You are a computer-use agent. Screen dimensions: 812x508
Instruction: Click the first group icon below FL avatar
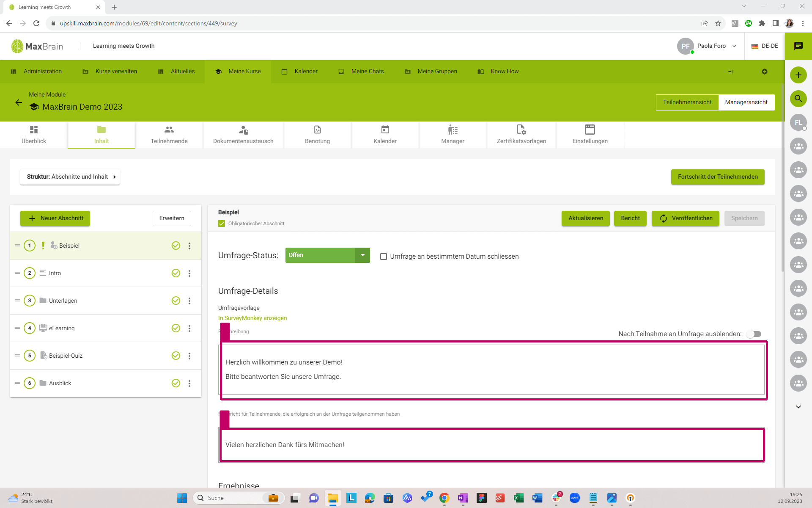798,146
